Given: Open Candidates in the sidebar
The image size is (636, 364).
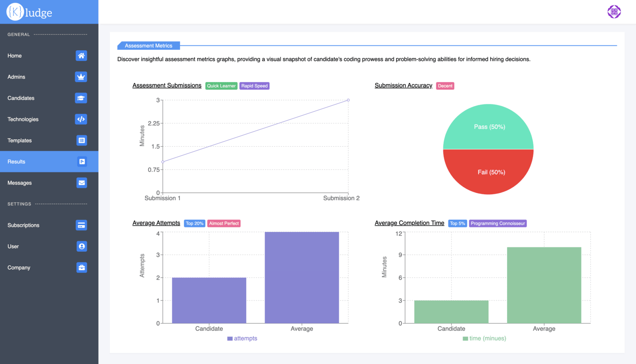Looking at the screenshot, I should pos(49,98).
